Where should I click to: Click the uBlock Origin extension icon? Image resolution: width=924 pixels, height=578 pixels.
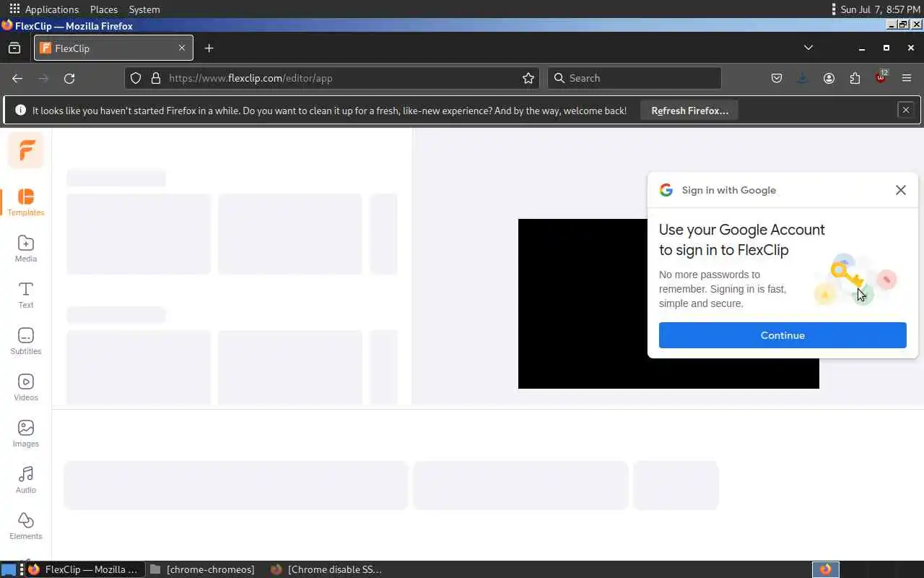881,77
